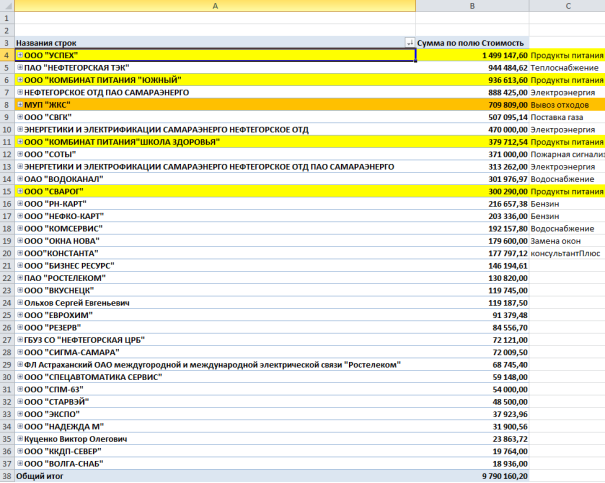Expand ПАО "РОСТЕЛЕКОМ" row

pos(20,278)
